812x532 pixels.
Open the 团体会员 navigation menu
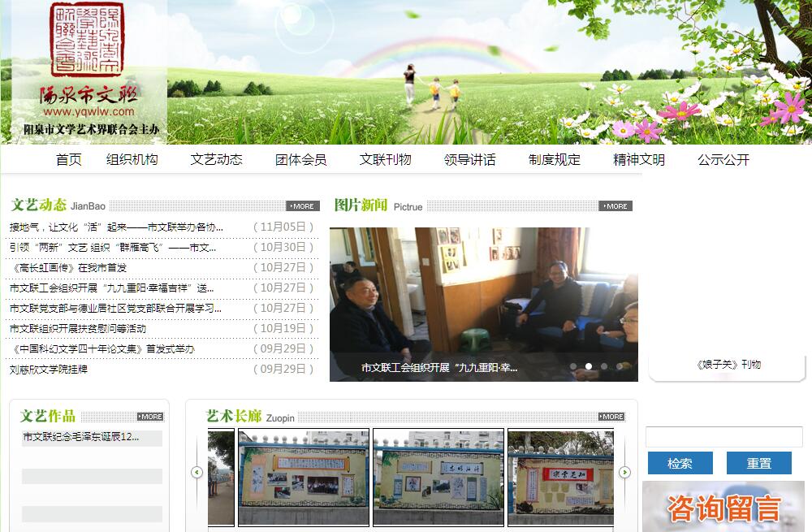tap(301, 160)
